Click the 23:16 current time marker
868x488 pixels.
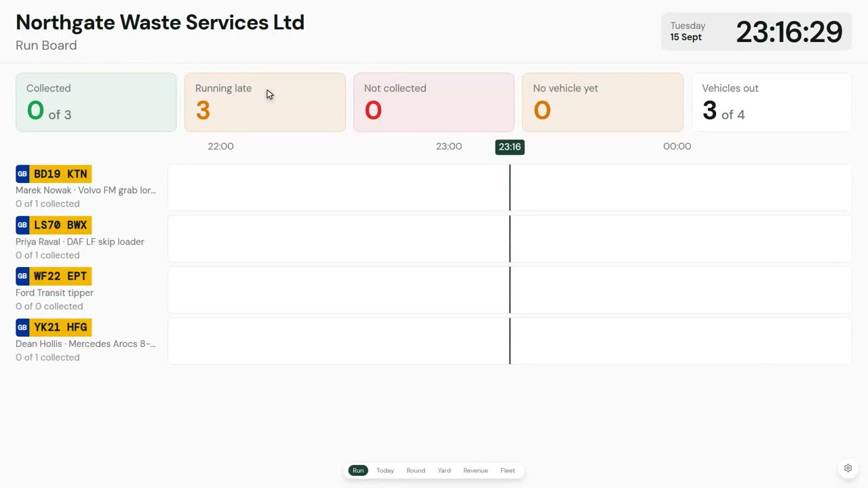point(510,147)
